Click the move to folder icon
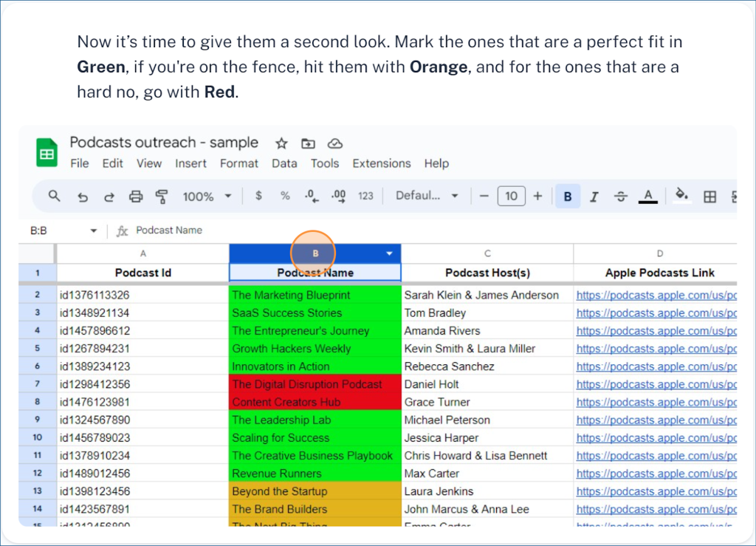Screen dimensions: 756x546 [x=308, y=143]
